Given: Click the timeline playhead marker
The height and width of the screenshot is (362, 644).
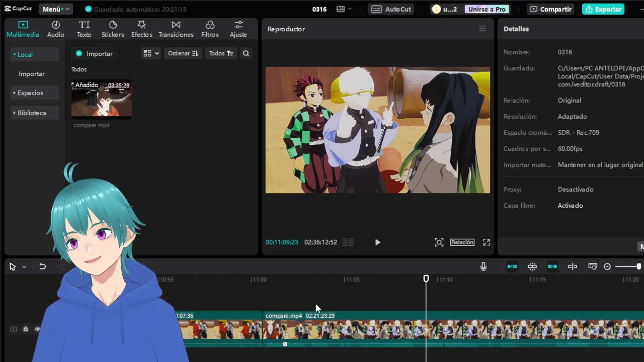Looking at the screenshot, I should [x=426, y=279].
